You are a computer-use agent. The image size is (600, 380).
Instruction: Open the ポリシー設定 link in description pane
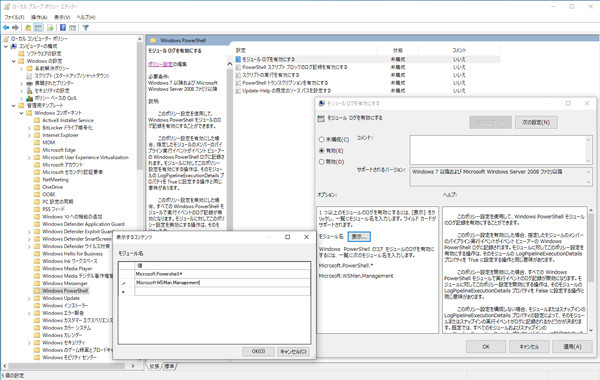point(160,64)
